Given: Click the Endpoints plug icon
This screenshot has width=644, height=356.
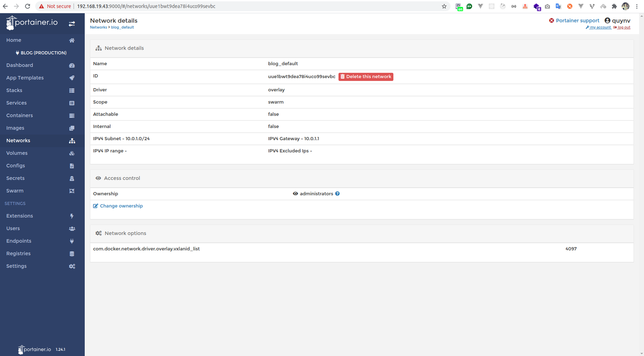Looking at the screenshot, I should [72, 241].
